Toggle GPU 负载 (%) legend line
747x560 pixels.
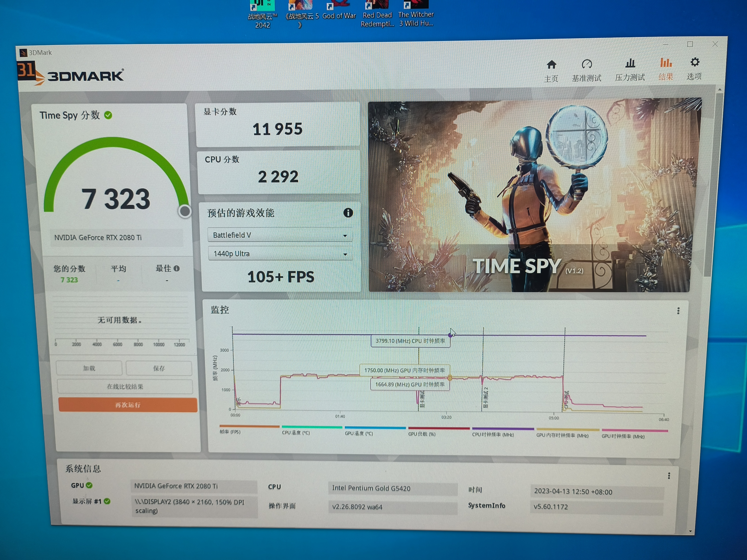coord(422,434)
